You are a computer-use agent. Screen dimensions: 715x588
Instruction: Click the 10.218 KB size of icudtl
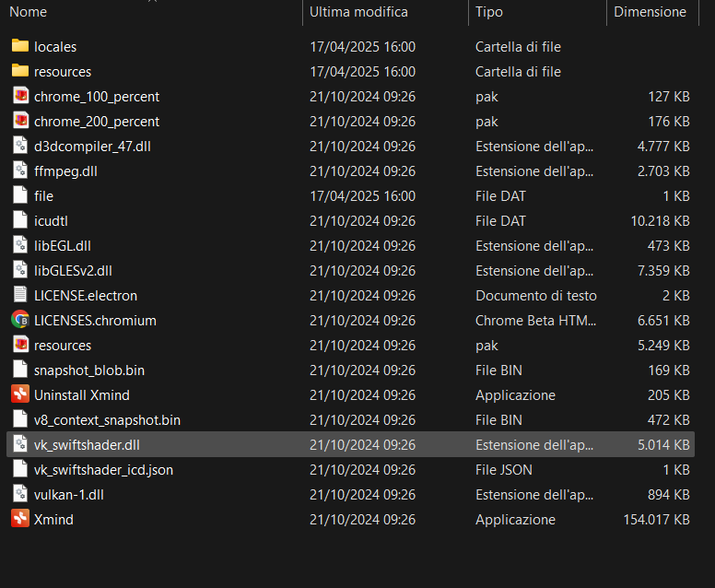coord(660,221)
